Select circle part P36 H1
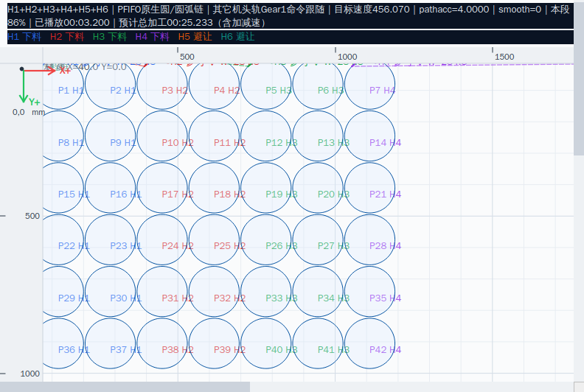Image resolution: width=584 pixels, height=392 pixels. pyautogui.click(x=63, y=343)
